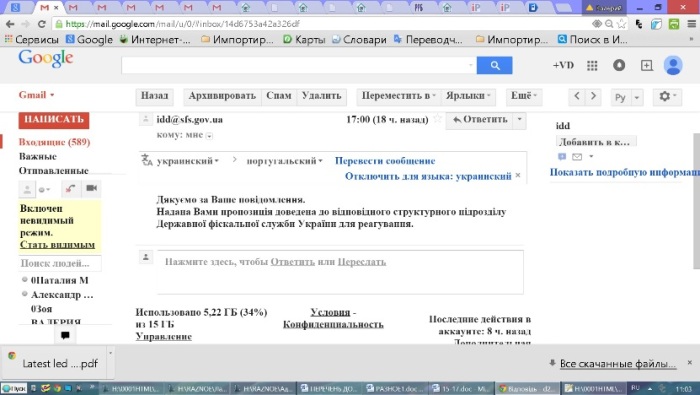
Task: Open the Ещё more menu
Action: tap(524, 96)
